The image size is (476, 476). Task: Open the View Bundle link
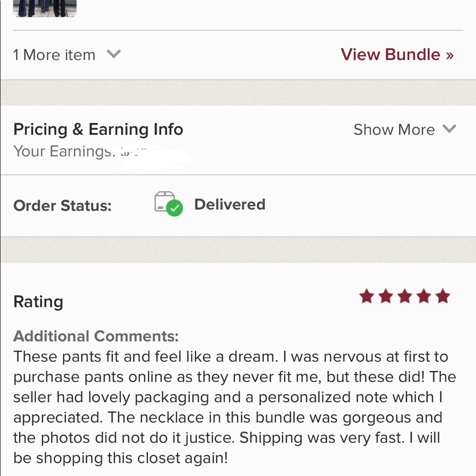(x=397, y=55)
